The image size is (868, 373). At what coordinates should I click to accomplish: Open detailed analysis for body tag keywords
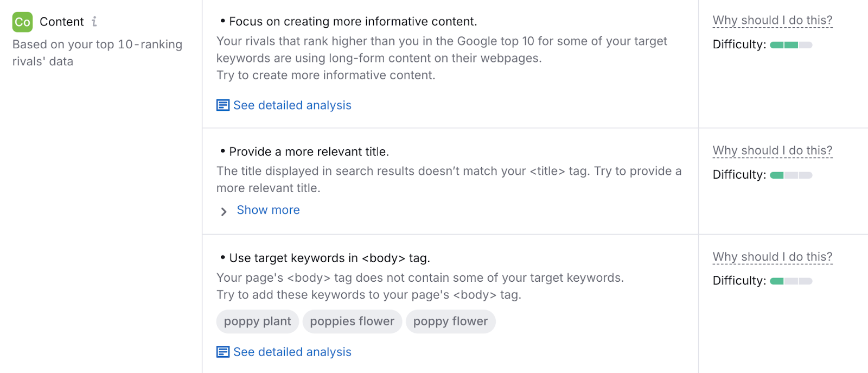coord(292,351)
